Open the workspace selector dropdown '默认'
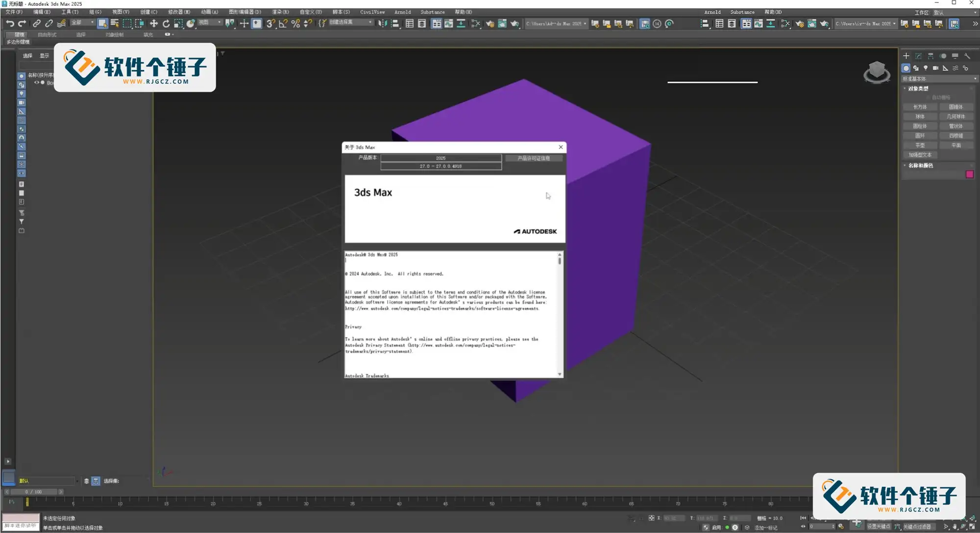This screenshot has width=980, height=533. point(955,12)
